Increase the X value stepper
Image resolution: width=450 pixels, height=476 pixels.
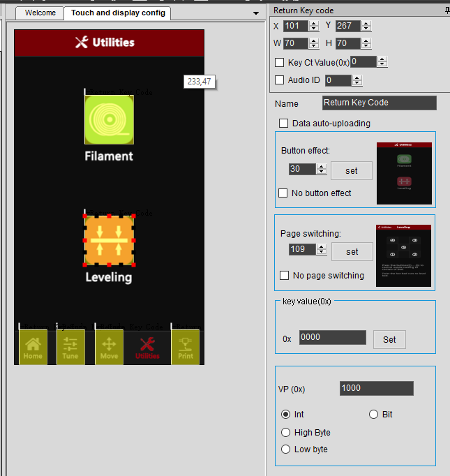314,23
